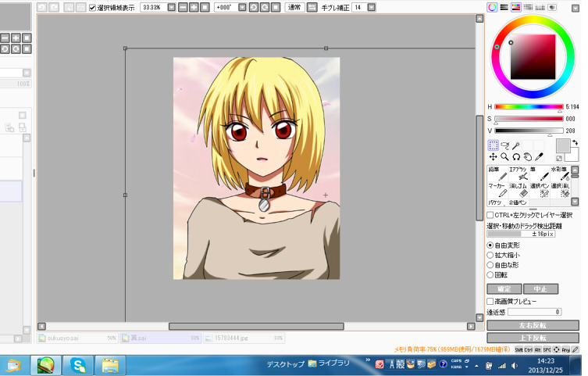Click 中止 cancel transform button
588x376 pixels.
[x=540, y=289]
